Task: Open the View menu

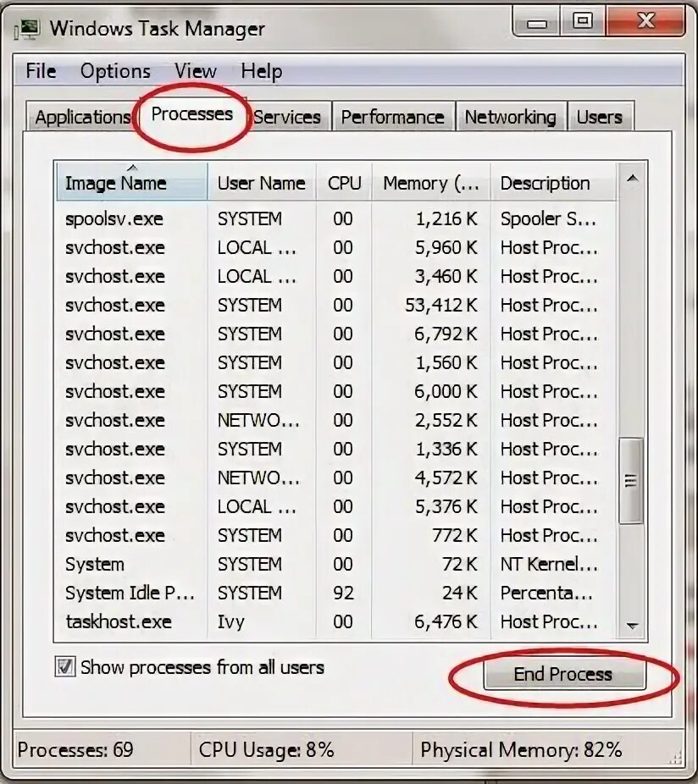Action: [x=196, y=71]
